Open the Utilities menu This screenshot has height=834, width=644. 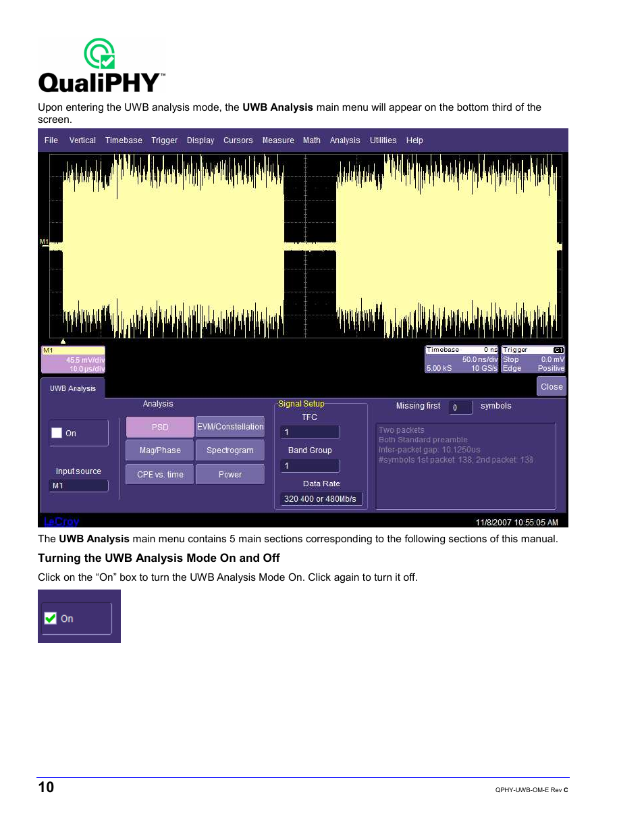click(x=383, y=140)
